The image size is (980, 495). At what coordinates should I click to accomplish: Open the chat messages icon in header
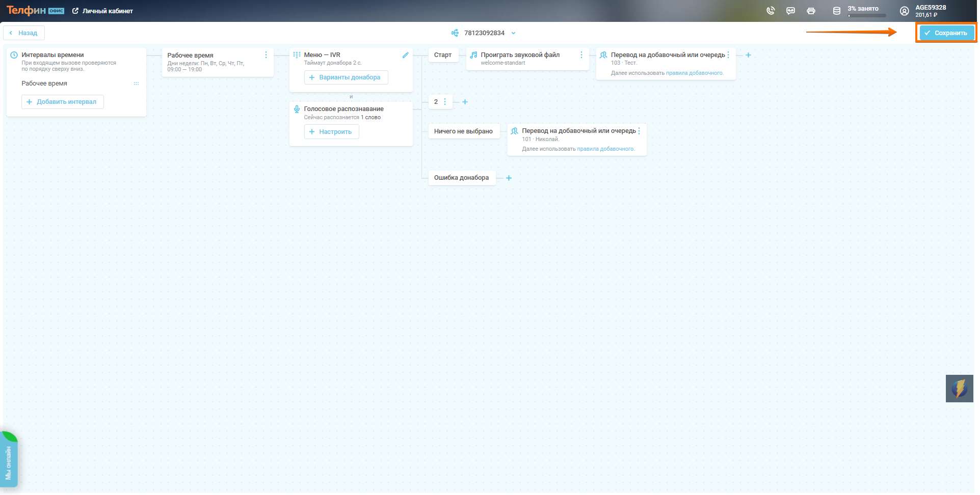coord(790,11)
